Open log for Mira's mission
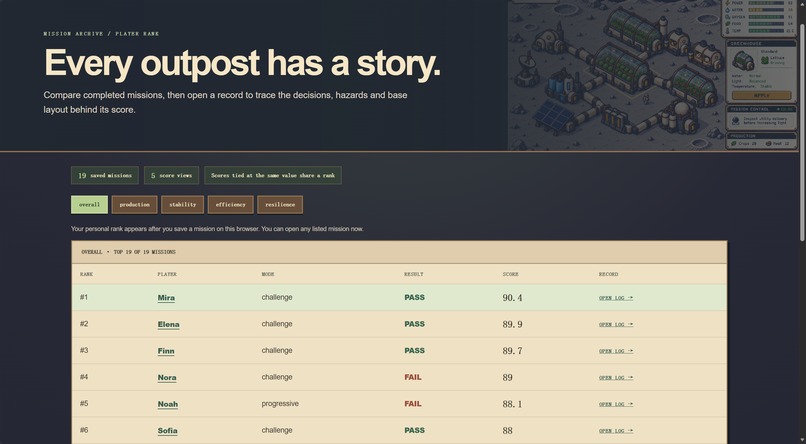The width and height of the screenshot is (806, 444). coord(616,298)
